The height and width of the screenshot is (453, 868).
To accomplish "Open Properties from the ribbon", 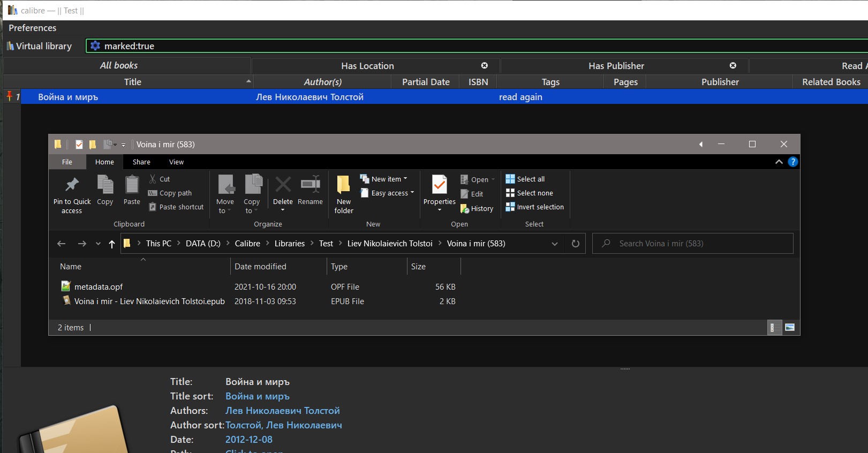I will pyautogui.click(x=439, y=185).
